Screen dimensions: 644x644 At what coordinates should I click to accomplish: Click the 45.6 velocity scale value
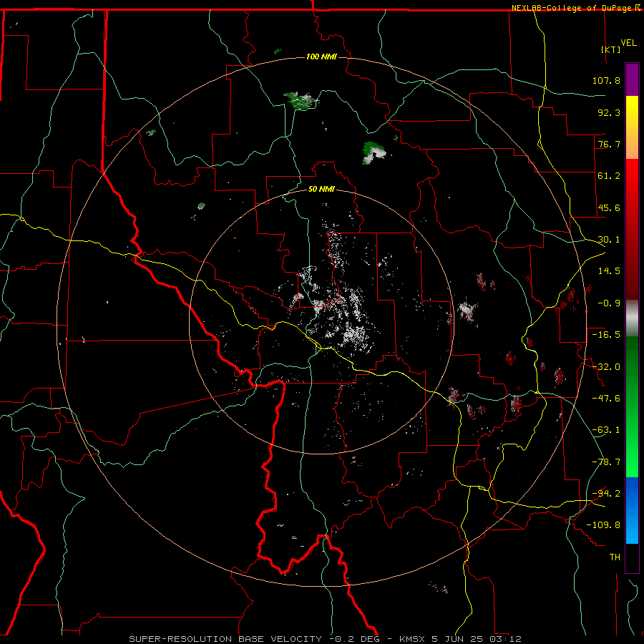[609, 208]
